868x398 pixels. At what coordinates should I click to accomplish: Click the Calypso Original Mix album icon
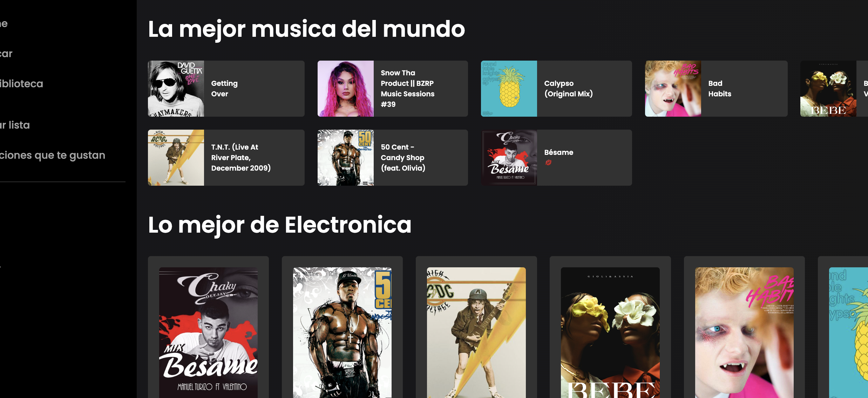click(508, 89)
